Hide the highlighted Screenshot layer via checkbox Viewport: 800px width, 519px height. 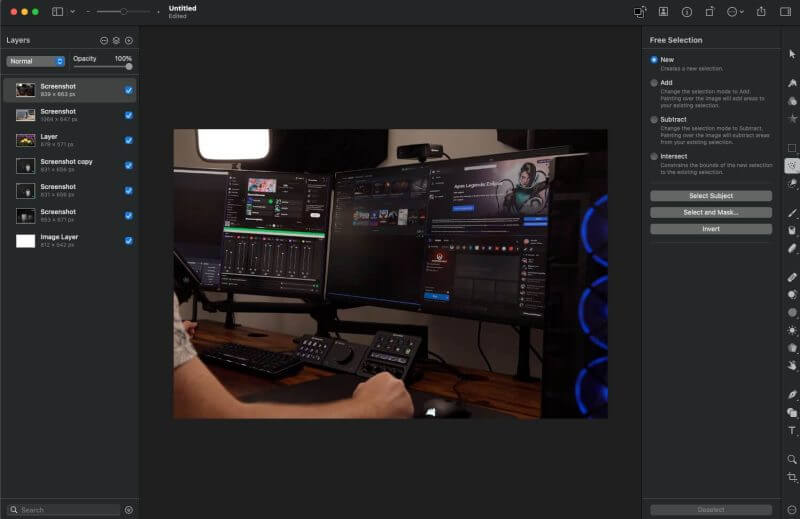click(129, 90)
